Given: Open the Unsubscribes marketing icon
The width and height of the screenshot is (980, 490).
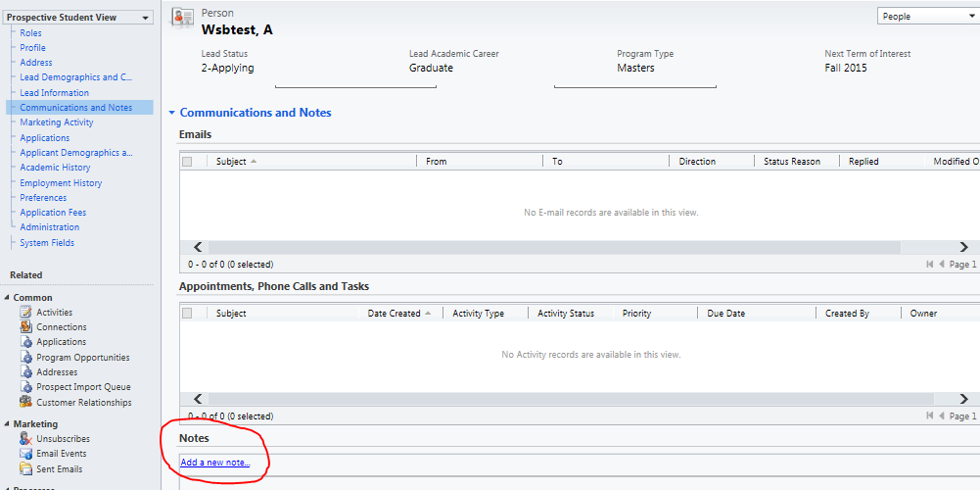Looking at the screenshot, I should point(26,439).
